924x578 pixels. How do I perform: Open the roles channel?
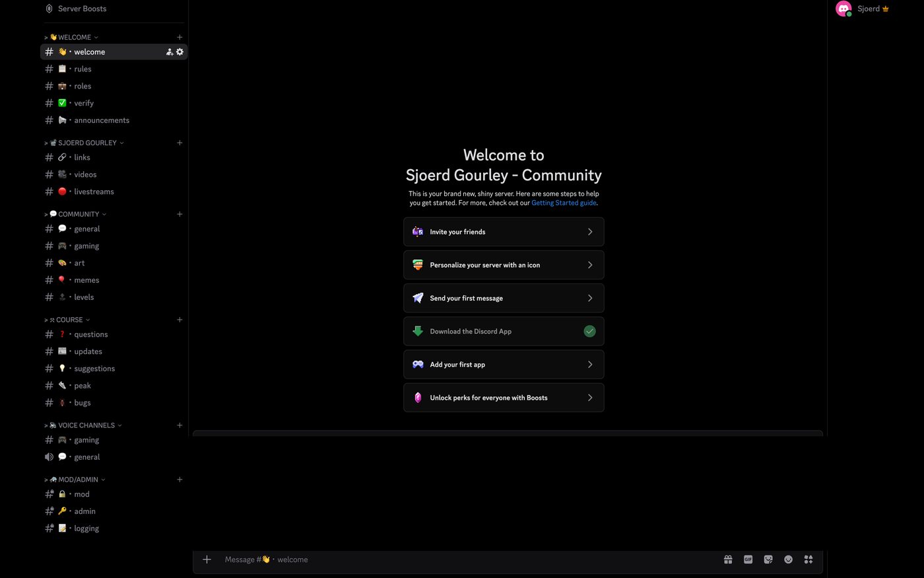coord(114,86)
